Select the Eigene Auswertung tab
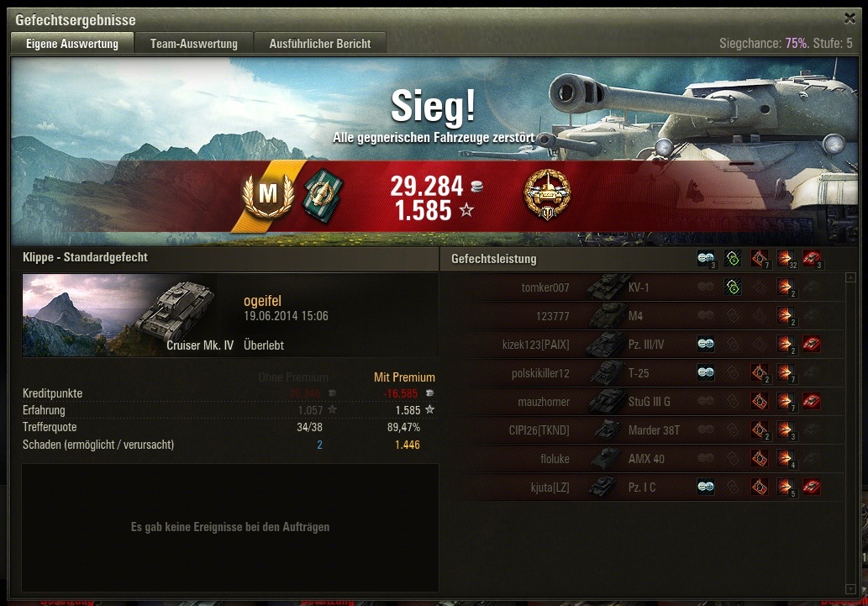This screenshot has width=868, height=606. 72,44
